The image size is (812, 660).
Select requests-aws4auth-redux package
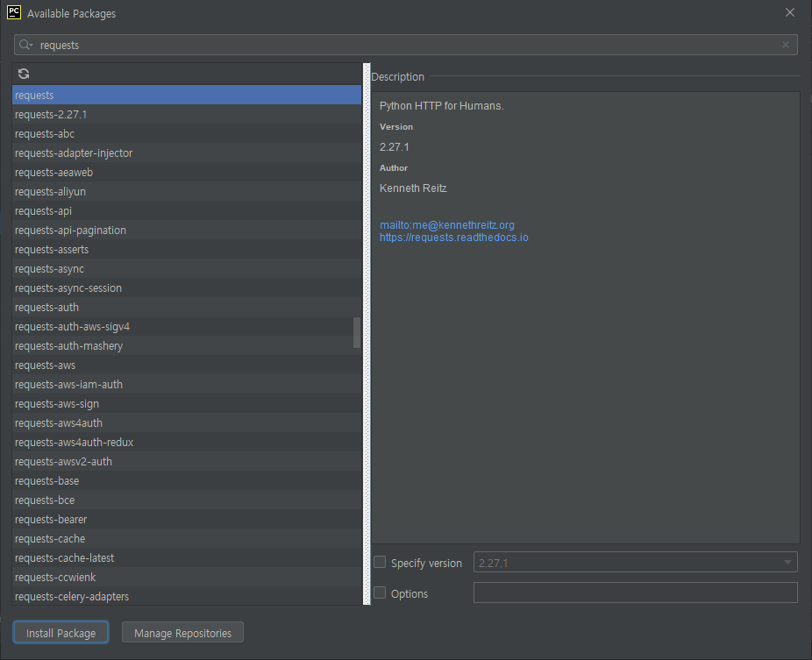click(187, 442)
